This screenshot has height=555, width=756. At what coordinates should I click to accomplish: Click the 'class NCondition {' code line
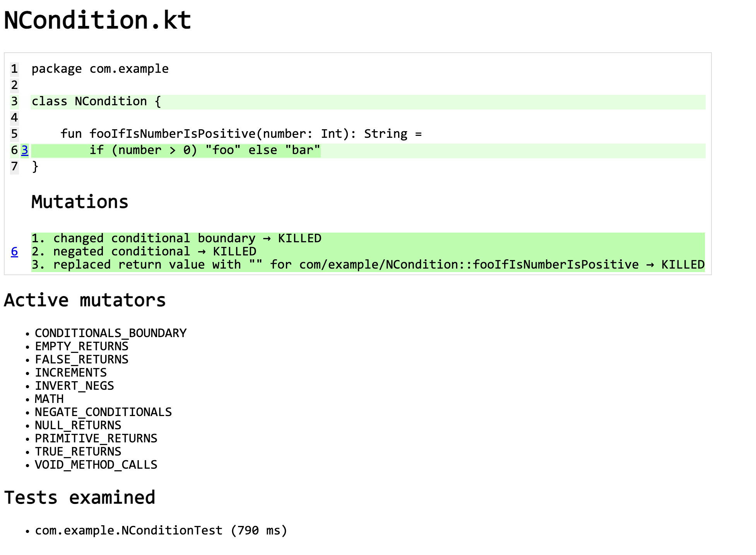[96, 101]
